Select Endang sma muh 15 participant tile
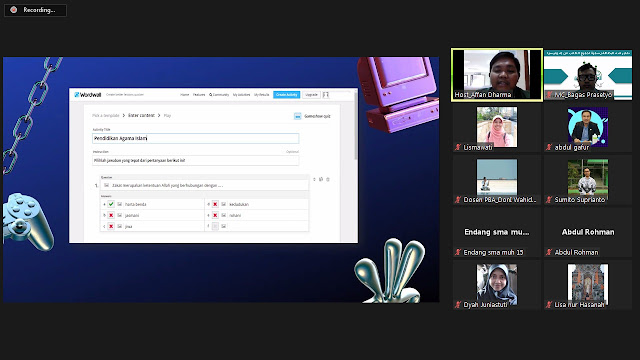 click(497, 233)
